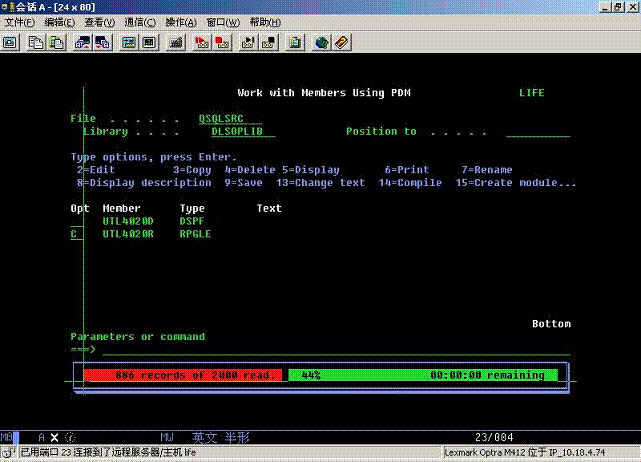Quit macro with the black square icon

pos(269,42)
